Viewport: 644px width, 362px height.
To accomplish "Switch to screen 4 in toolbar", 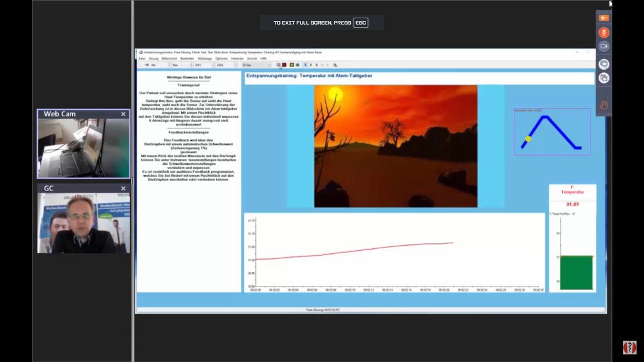I will (x=322, y=65).
